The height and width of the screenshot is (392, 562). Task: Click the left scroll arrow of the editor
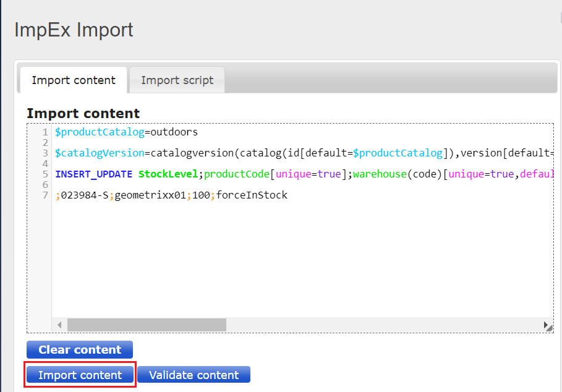[59, 324]
